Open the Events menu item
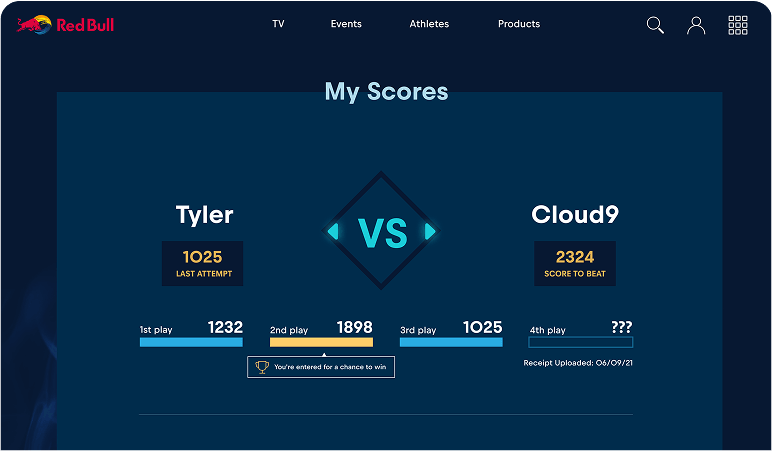This screenshot has width=772, height=451. [346, 24]
